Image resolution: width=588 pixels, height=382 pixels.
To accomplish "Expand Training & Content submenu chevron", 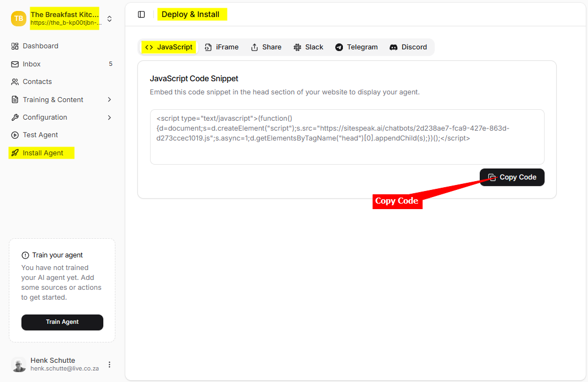I will 109,100.
